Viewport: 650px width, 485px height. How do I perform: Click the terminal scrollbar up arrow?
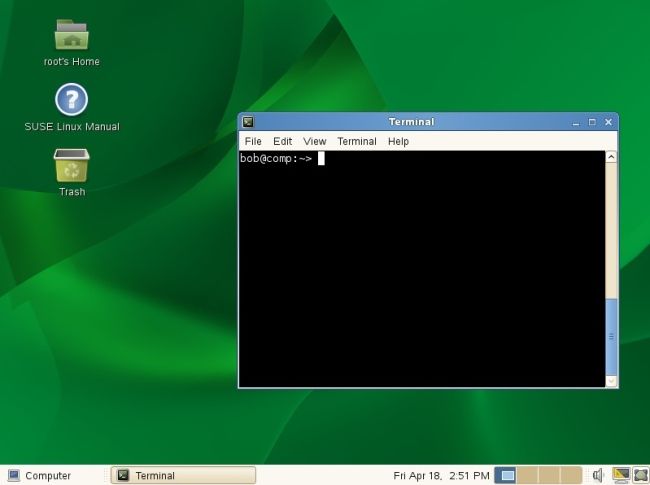[611, 157]
